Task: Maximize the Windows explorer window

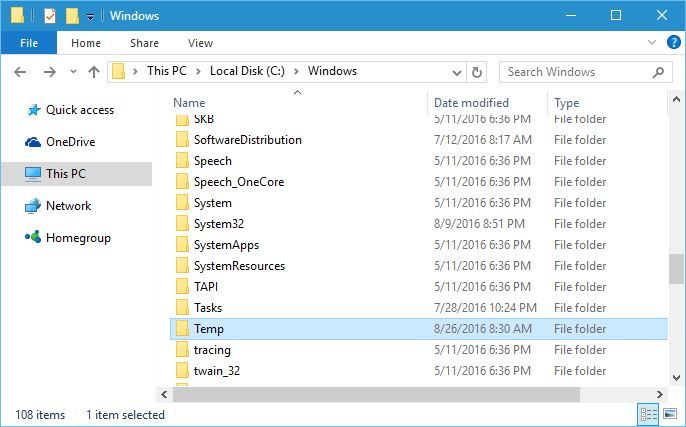Action: [x=616, y=15]
